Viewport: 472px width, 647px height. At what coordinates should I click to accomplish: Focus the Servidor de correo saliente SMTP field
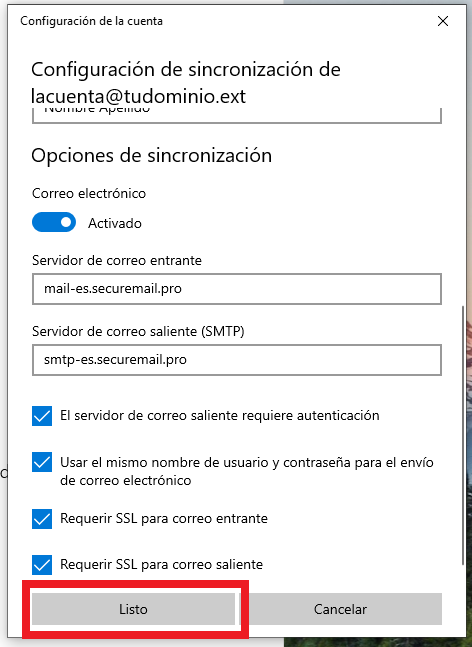point(237,360)
